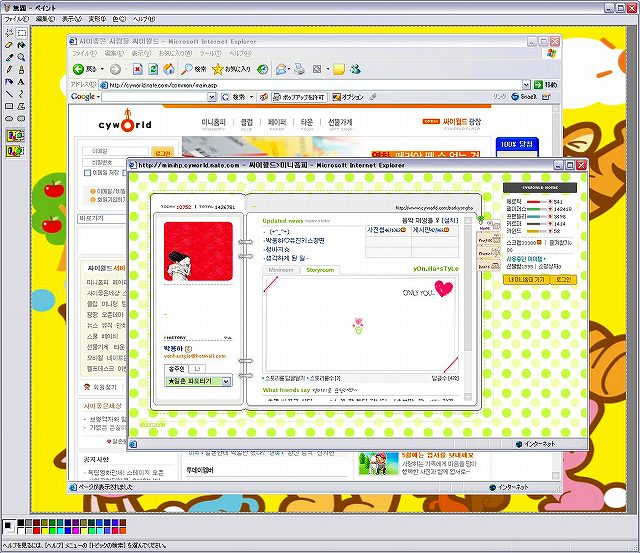This screenshot has width=640, height=553.
Task: Select the rectangular Select tool in Paint
Action: click(22, 33)
